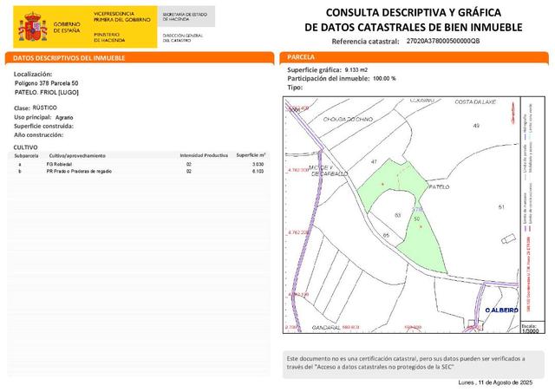555x392 pixels.
Task: Click the Gobierno de España logo text
Action: [66, 29]
